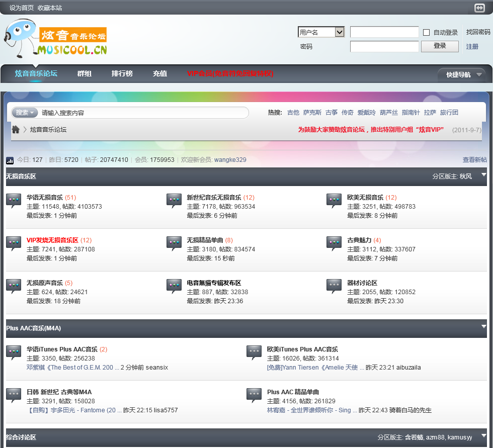
Task: Click in the username input field
Action: 384,32
